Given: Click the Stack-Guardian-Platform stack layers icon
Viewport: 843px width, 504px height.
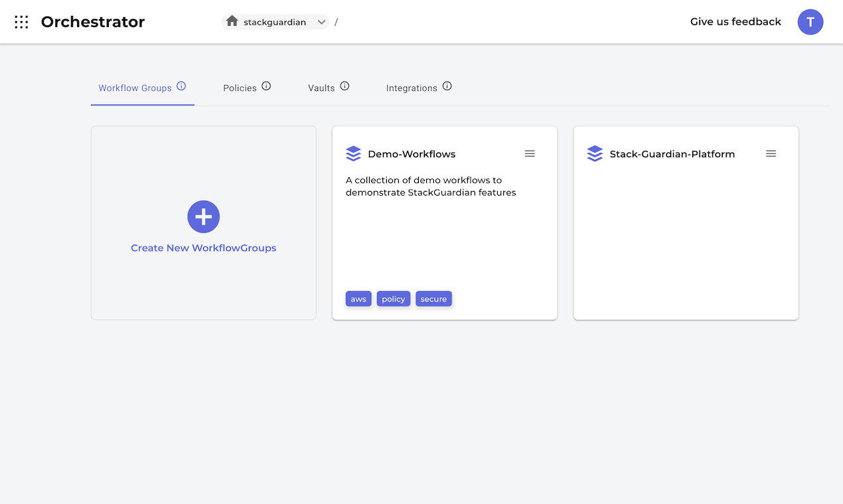Looking at the screenshot, I should (x=595, y=154).
